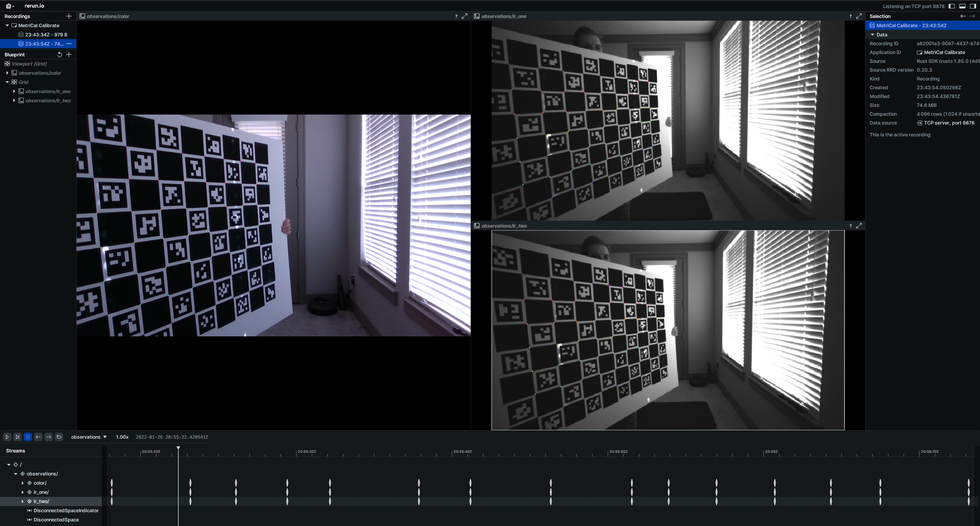The height and width of the screenshot is (526, 980).
Task: Collapse the root / stream entity
Action: pos(9,464)
